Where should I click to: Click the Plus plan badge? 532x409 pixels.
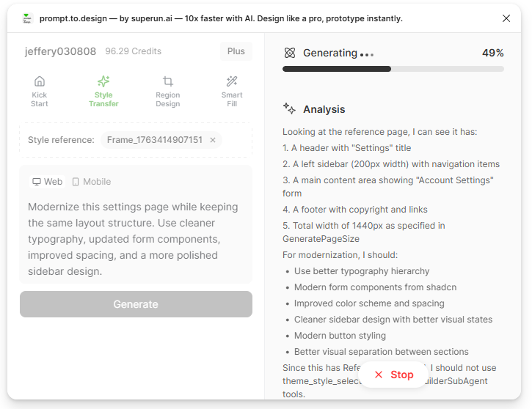236,51
